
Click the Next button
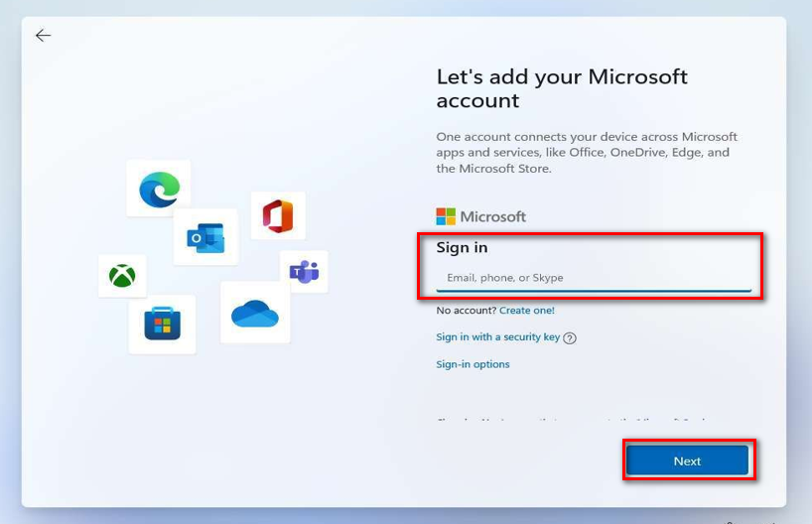687,460
